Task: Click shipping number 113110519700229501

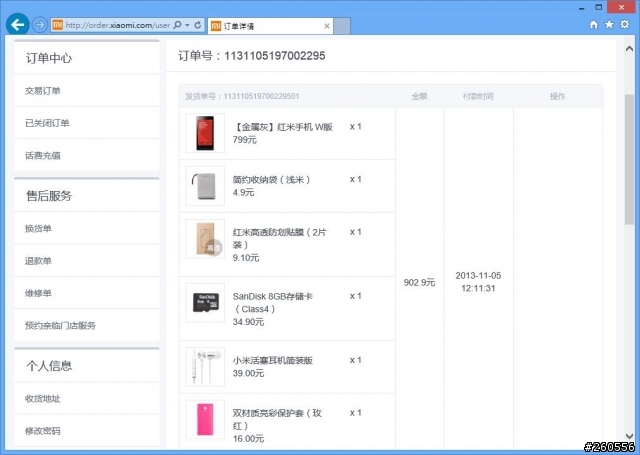Action: pyautogui.click(x=261, y=96)
